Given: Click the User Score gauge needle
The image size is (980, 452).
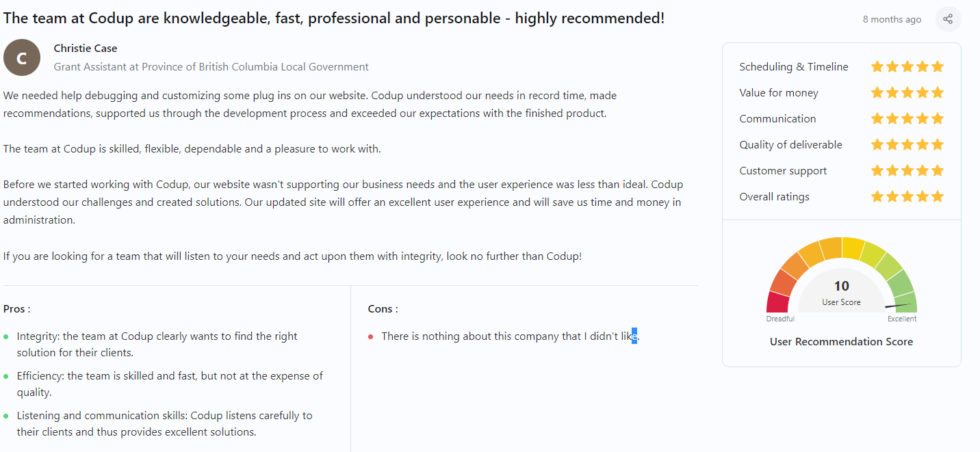Looking at the screenshot, I should [x=899, y=305].
